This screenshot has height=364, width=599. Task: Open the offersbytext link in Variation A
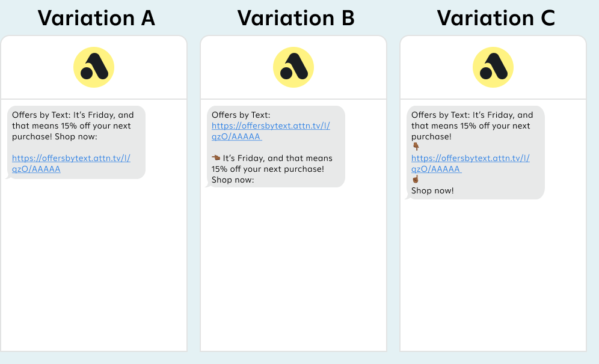point(71,163)
